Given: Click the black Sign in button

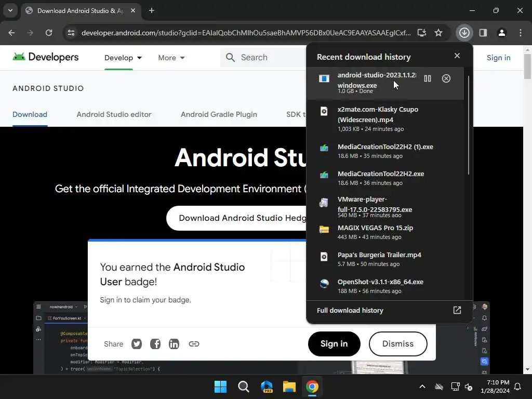Looking at the screenshot, I should [334, 344].
